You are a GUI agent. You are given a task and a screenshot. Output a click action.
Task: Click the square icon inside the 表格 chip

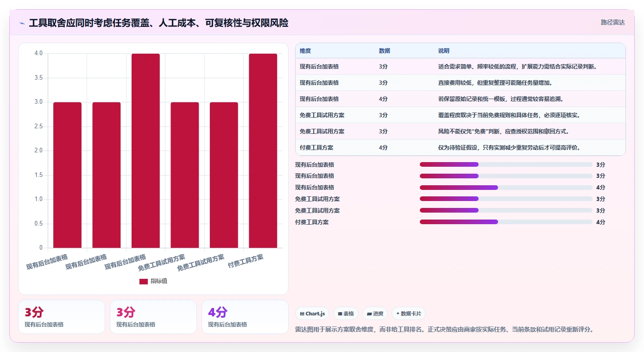pos(340,314)
